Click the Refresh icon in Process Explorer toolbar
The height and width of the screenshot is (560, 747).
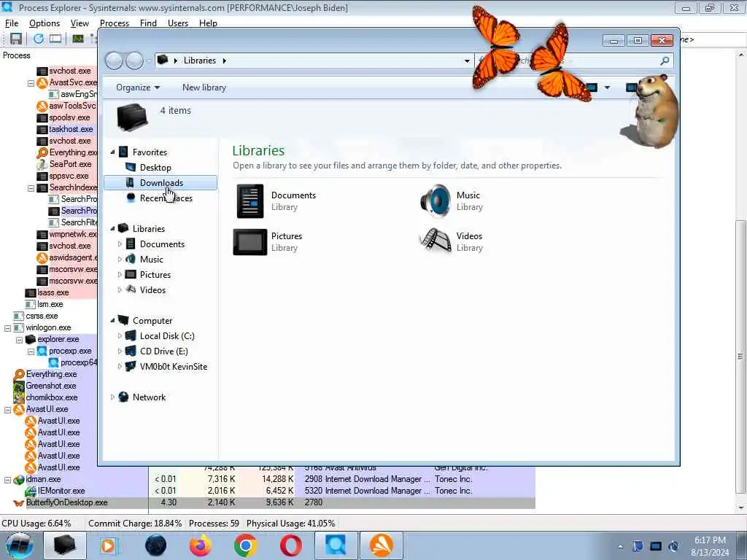click(38, 39)
